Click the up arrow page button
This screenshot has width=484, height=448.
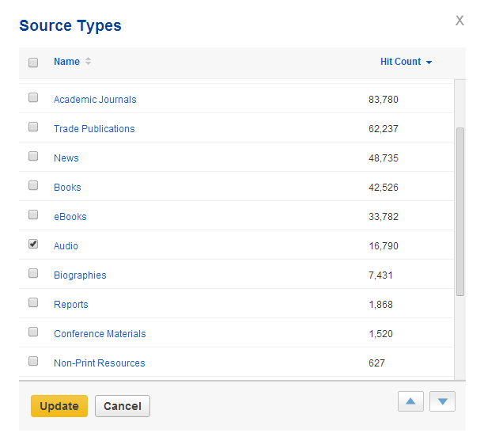(x=410, y=401)
